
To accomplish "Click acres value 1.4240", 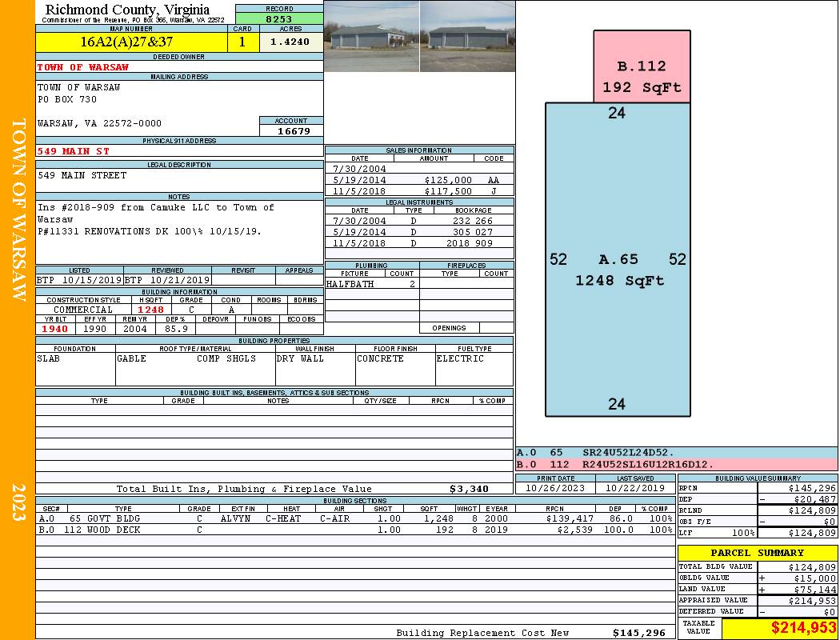I will 290,42.
